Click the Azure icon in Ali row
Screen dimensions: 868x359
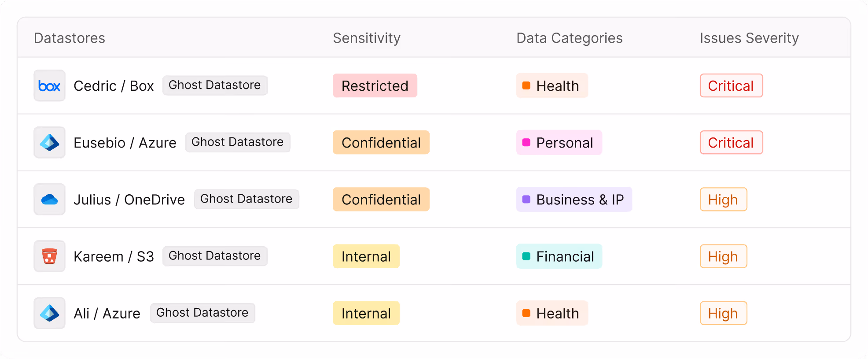(x=49, y=313)
